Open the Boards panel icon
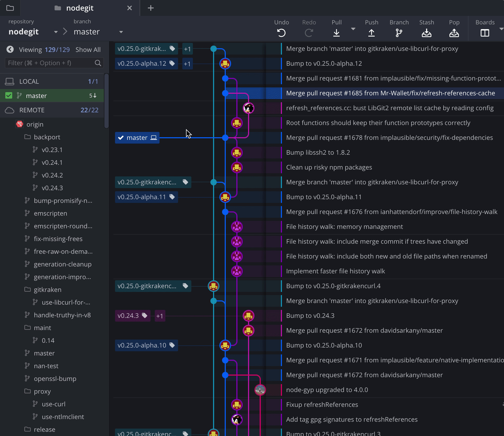This screenshot has height=436, width=504. pyautogui.click(x=485, y=33)
